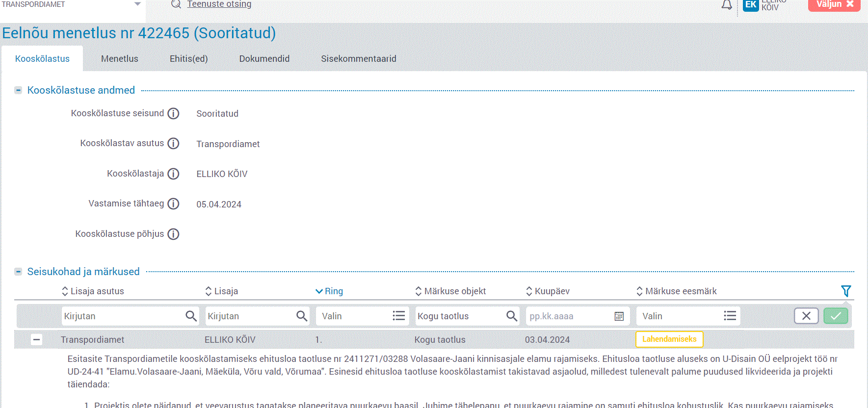Sort table by Kuupäev column
868x408 pixels.
coord(548,291)
